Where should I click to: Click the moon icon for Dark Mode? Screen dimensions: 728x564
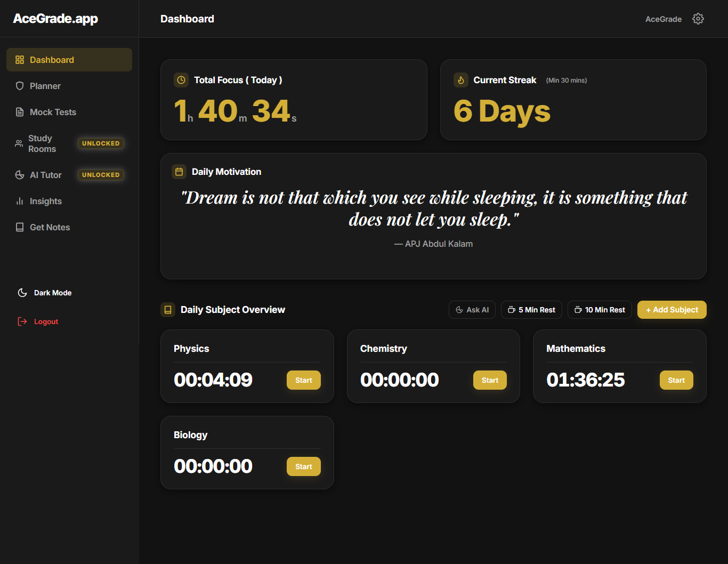coord(22,293)
